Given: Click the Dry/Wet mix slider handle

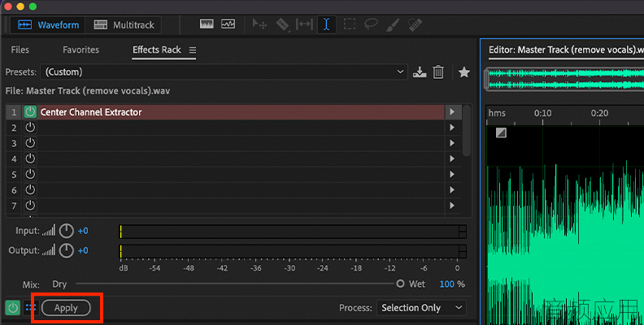Looking at the screenshot, I should [400, 284].
